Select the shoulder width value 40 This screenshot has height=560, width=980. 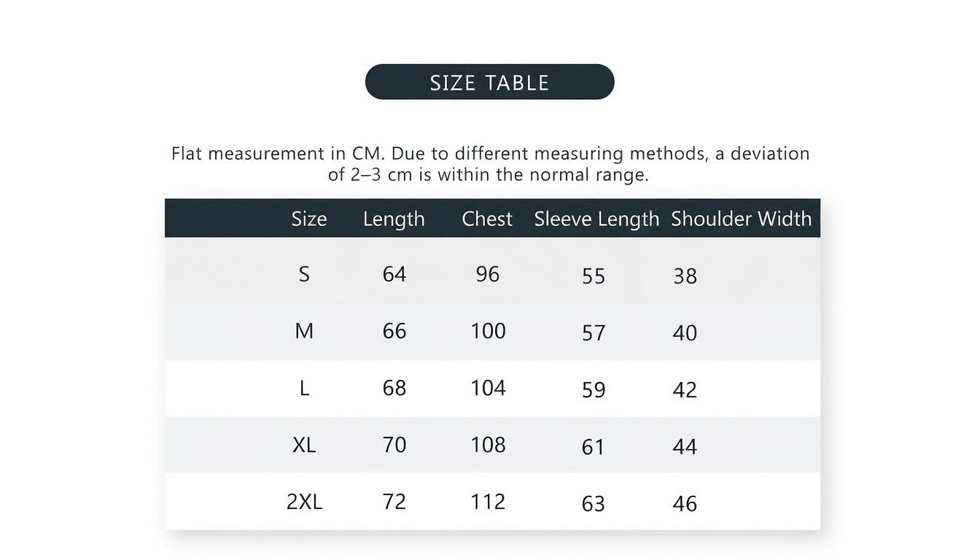685,332
